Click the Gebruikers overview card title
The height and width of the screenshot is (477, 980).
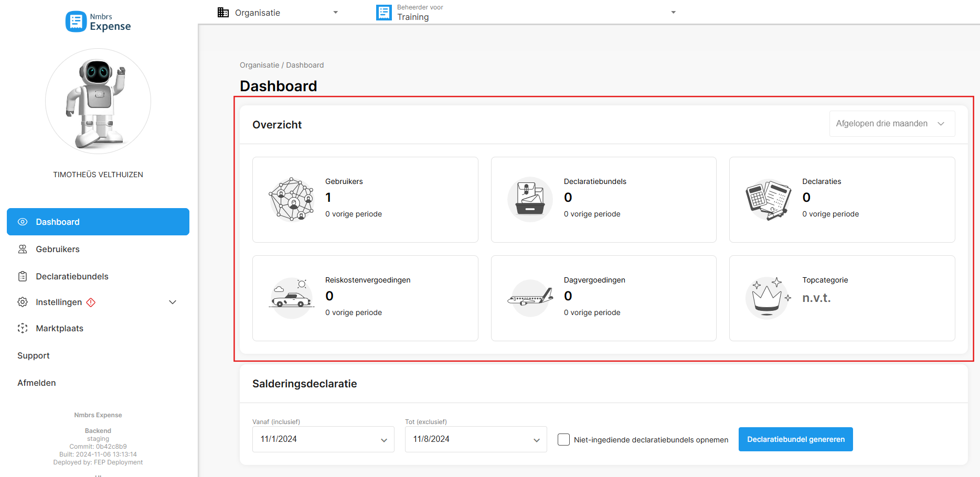click(344, 181)
